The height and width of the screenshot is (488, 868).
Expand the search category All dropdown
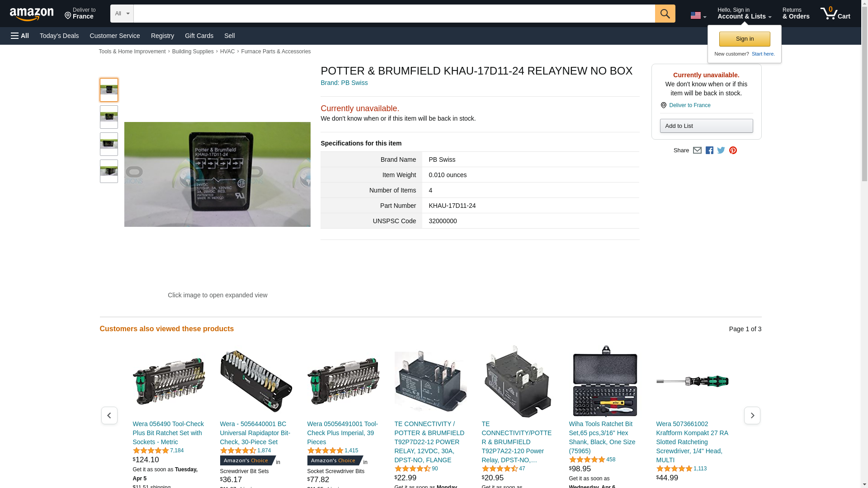coord(122,14)
